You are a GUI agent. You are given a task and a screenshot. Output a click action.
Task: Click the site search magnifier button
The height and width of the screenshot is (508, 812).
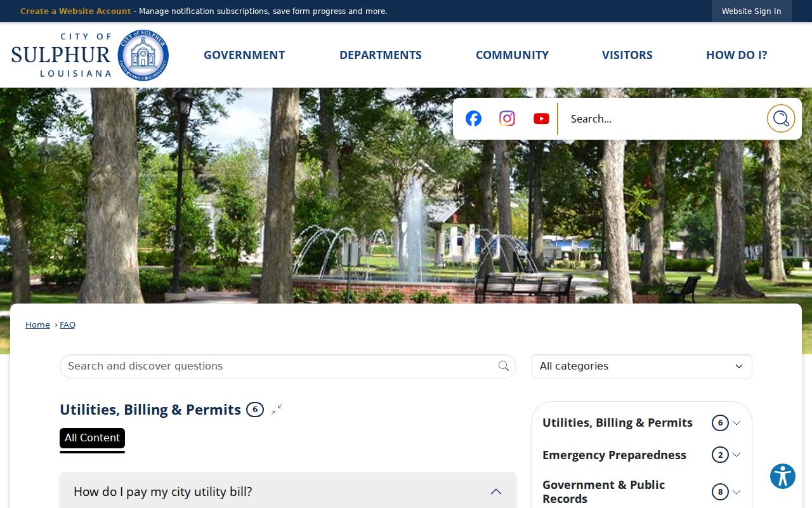tap(781, 119)
